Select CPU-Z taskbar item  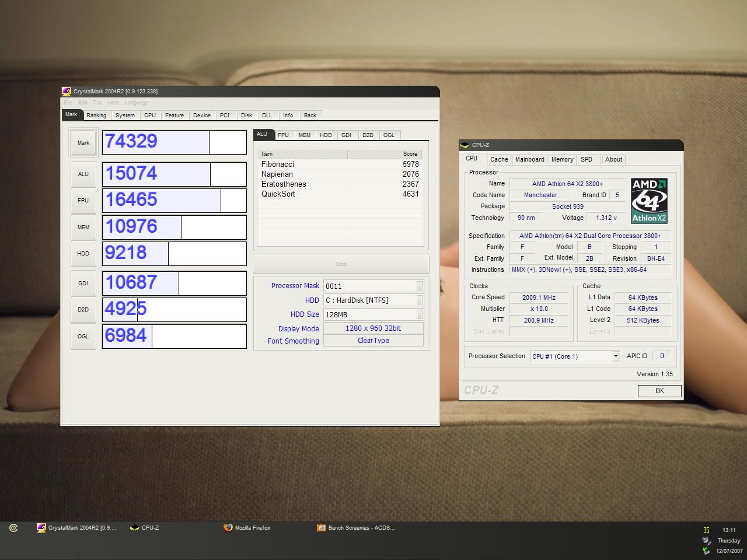144,527
